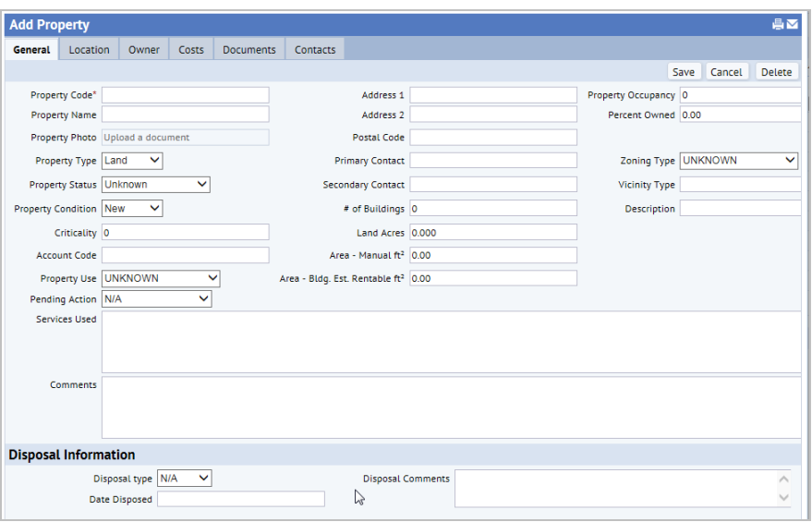Select the Costs tab
Image resolution: width=812 pixels, height=522 pixels.
[x=191, y=50]
